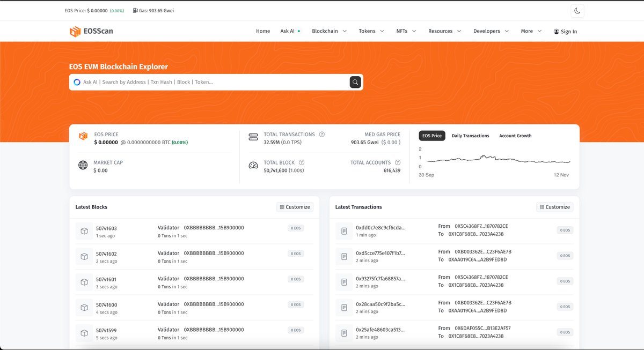Switch to Daily Transactions chart tab
Screen dimensions: 644x350
point(471,136)
